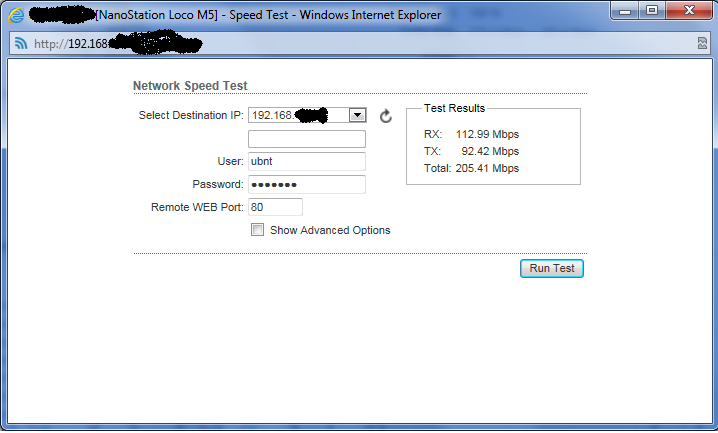
Task: Minimize the Internet Explorer window
Action: (625, 11)
